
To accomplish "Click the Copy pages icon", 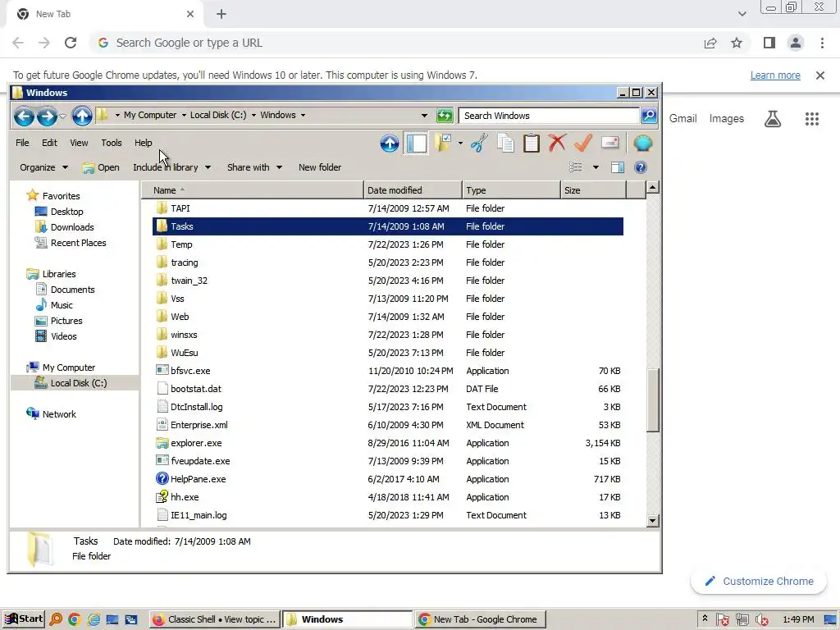I will tap(505, 143).
